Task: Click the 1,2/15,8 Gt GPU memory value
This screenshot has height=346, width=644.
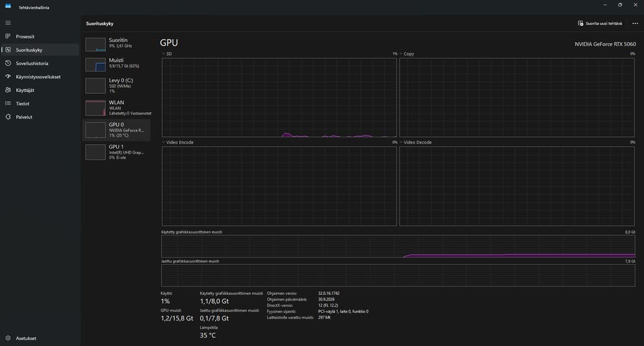Action: tap(176, 318)
